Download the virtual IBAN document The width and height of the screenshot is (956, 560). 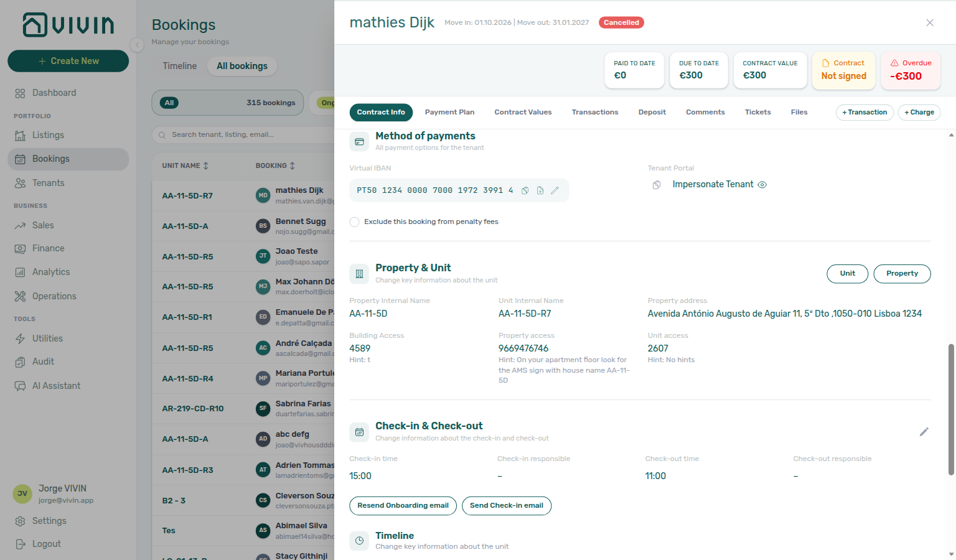pyautogui.click(x=540, y=190)
